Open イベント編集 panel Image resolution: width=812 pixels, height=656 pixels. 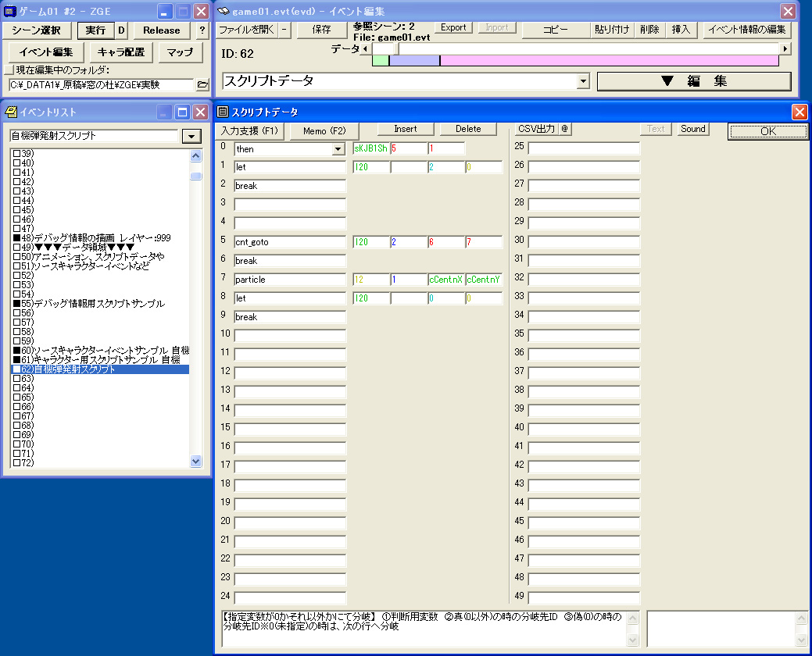click(x=46, y=52)
